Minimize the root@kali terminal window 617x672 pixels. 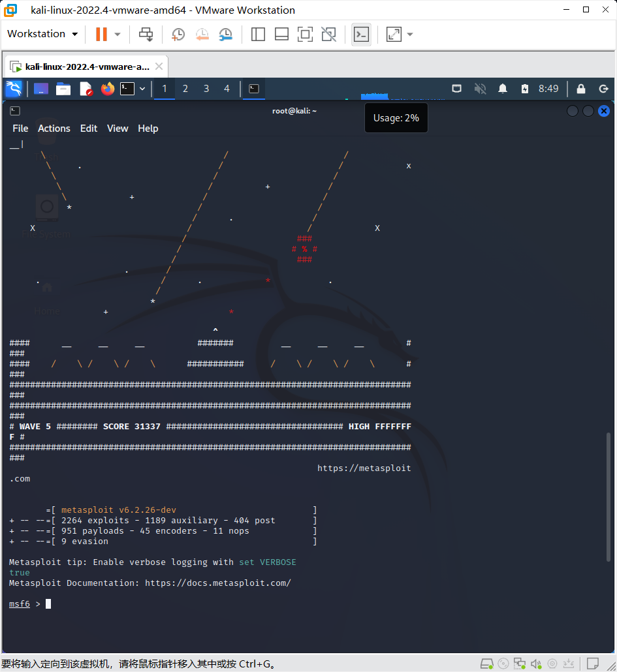click(573, 111)
